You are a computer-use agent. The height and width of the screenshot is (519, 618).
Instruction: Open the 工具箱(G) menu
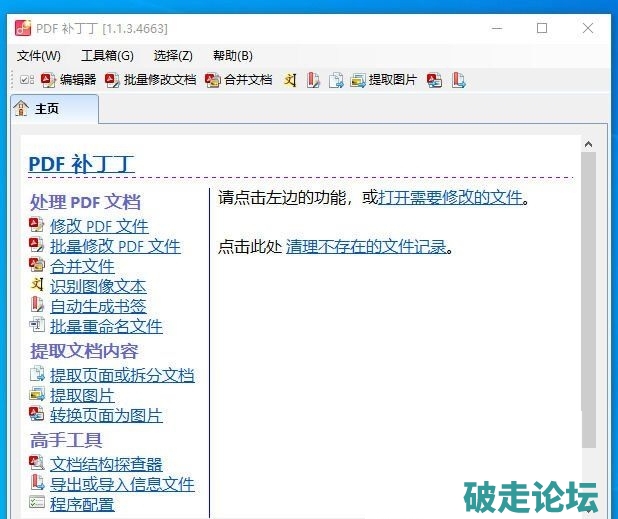pos(107,55)
